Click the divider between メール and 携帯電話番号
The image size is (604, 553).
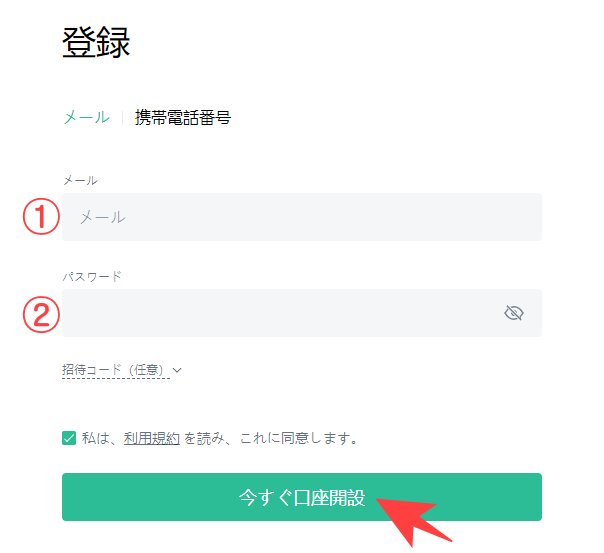pyautogui.click(x=122, y=117)
